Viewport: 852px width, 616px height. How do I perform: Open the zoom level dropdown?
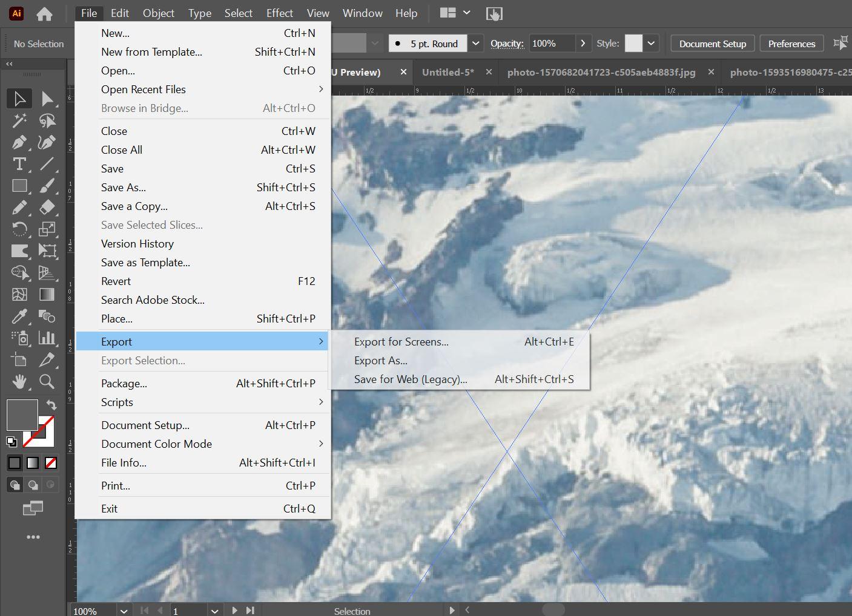pos(124,611)
